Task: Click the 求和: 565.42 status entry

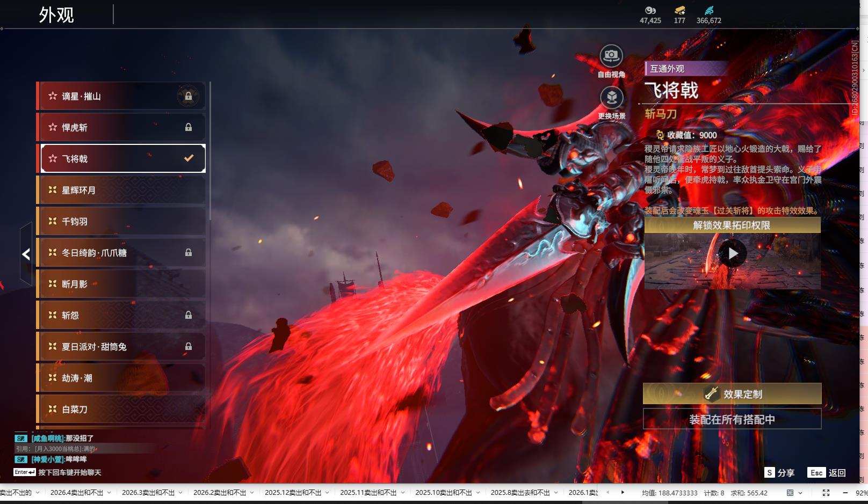Action: tap(749, 493)
